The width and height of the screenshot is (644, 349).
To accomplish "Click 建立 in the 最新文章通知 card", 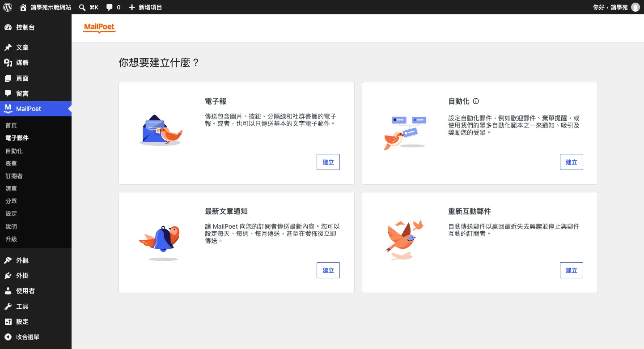I will click(328, 270).
